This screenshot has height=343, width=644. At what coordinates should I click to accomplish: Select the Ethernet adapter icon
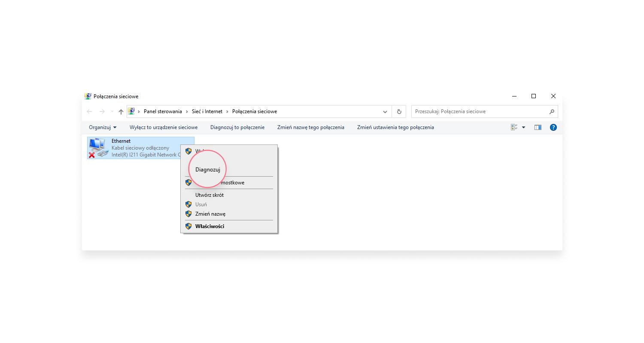(x=98, y=148)
